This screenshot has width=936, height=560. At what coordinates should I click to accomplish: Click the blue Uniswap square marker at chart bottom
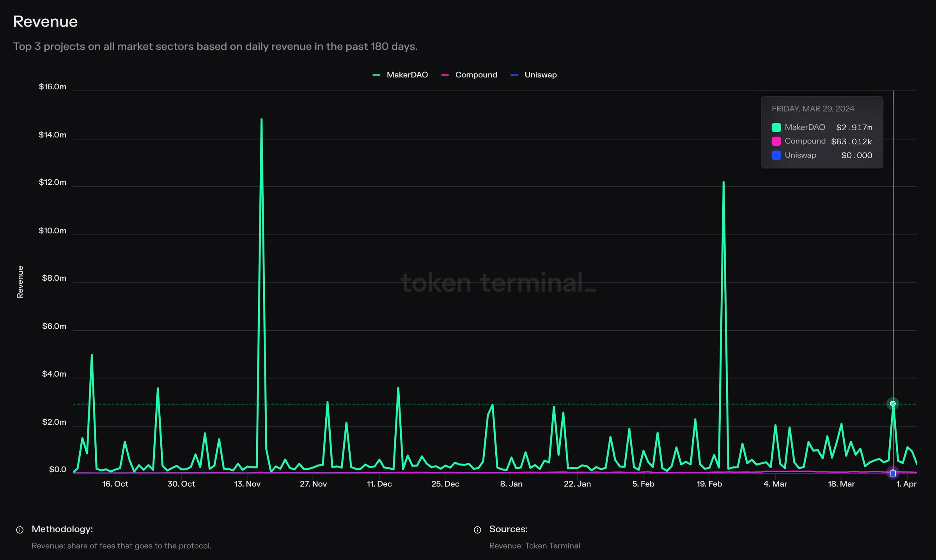tap(893, 473)
